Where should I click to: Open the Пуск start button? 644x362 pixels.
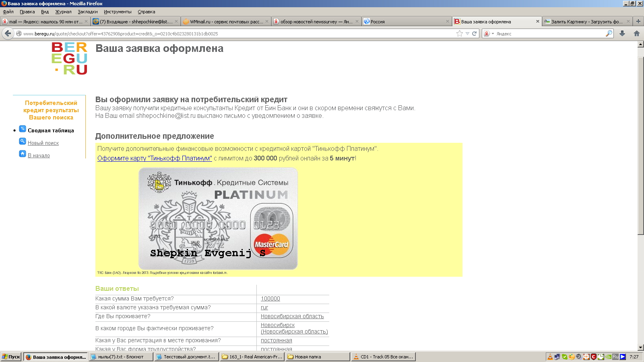pyautogui.click(x=11, y=357)
